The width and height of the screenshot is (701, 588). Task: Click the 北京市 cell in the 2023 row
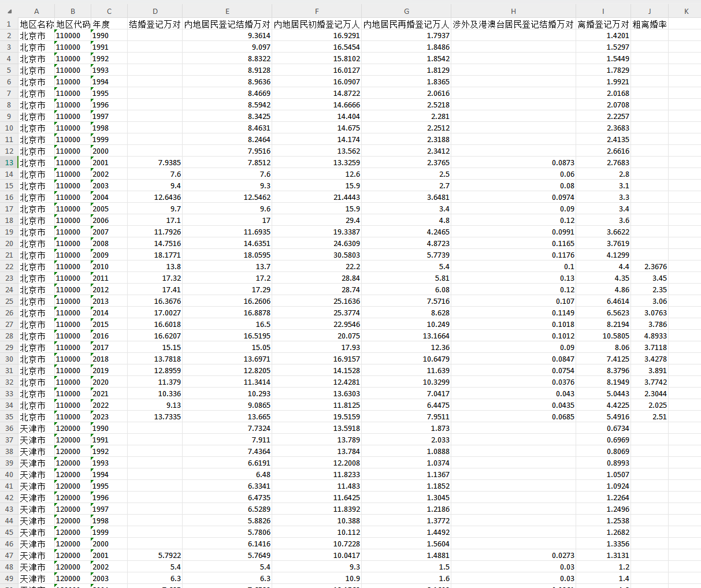pyautogui.click(x=36, y=416)
